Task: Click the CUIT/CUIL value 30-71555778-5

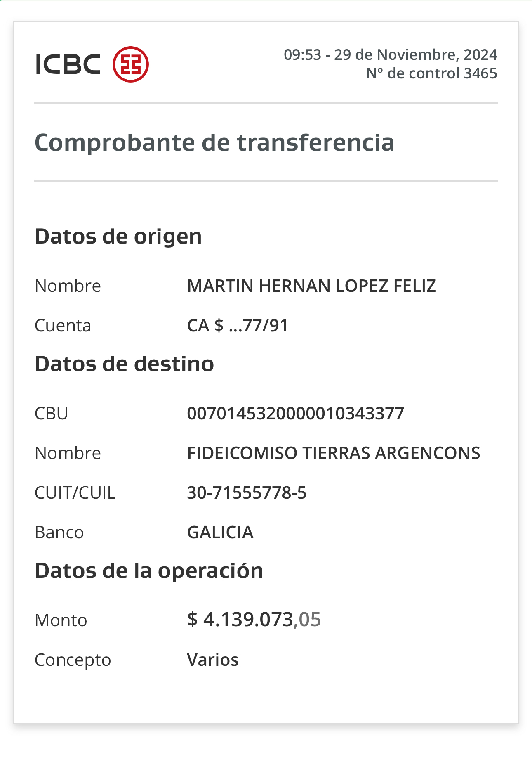Action: [x=247, y=493]
